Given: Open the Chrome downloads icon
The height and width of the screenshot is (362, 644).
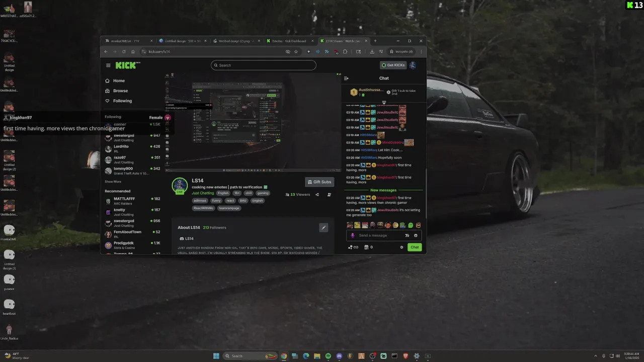Looking at the screenshot, I should [x=372, y=51].
